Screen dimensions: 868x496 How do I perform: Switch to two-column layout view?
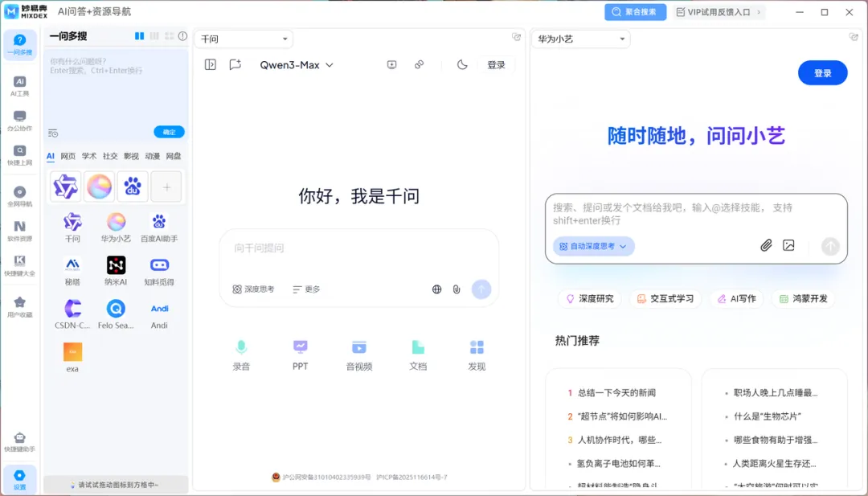tap(140, 36)
